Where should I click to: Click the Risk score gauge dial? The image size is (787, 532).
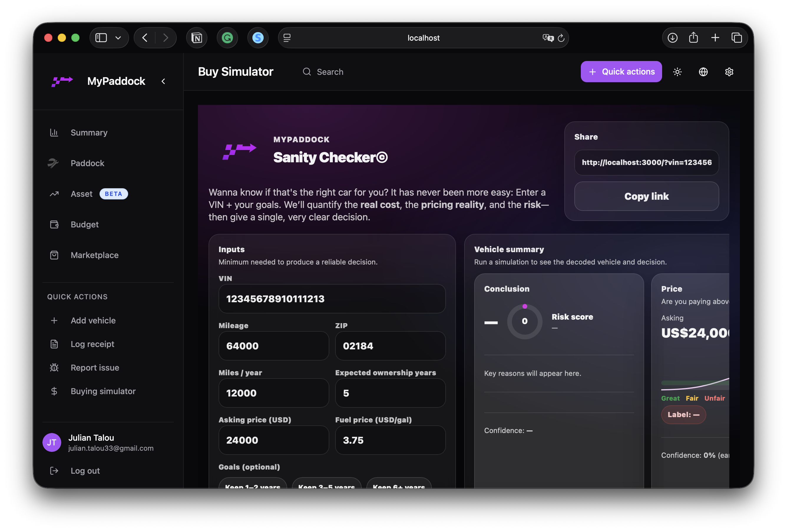[525, 321]
